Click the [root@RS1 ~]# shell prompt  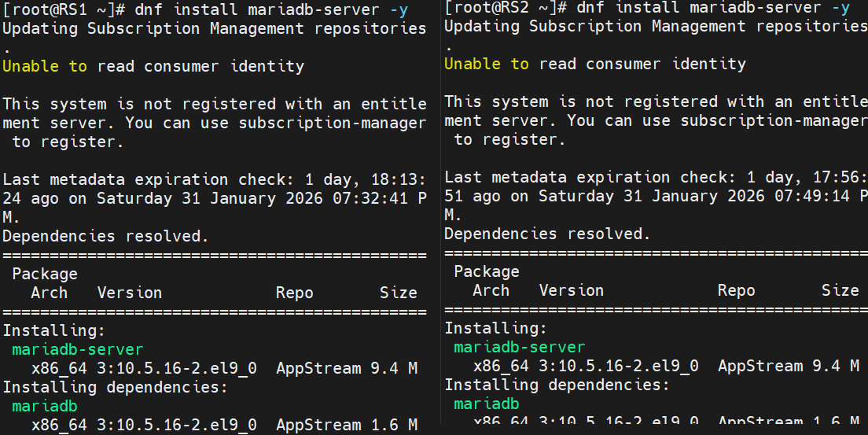click(x=63, y=9)
